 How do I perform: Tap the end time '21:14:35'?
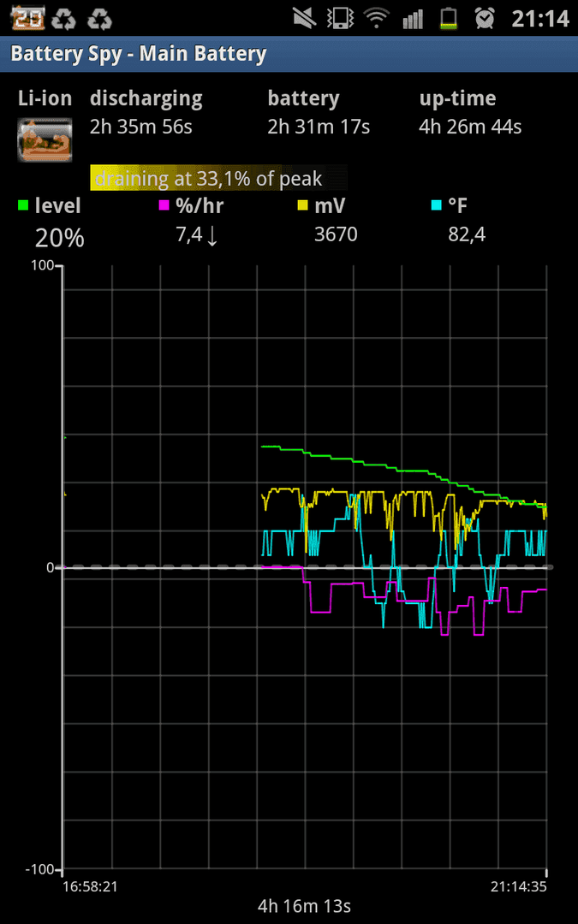click(519, 886)
